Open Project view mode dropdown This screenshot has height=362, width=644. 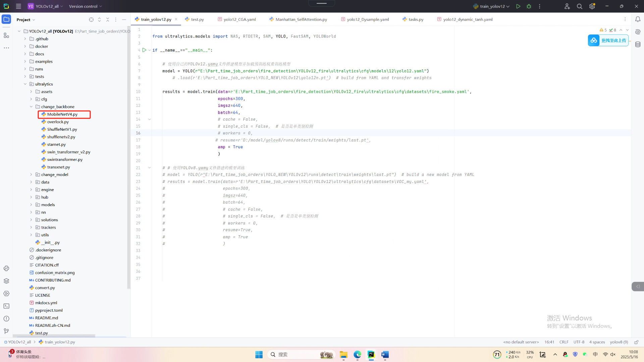pyautogui.click(x=26, y=20)
